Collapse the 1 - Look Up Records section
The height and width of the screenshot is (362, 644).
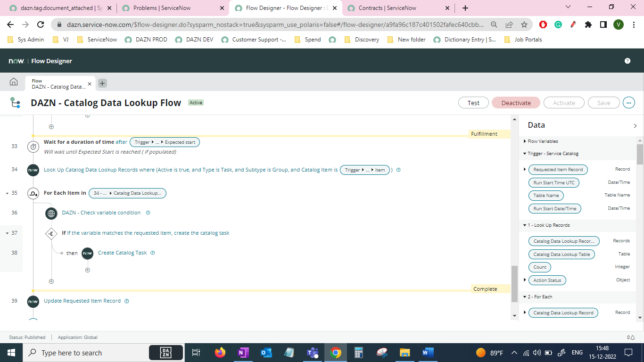coord(525,225)
